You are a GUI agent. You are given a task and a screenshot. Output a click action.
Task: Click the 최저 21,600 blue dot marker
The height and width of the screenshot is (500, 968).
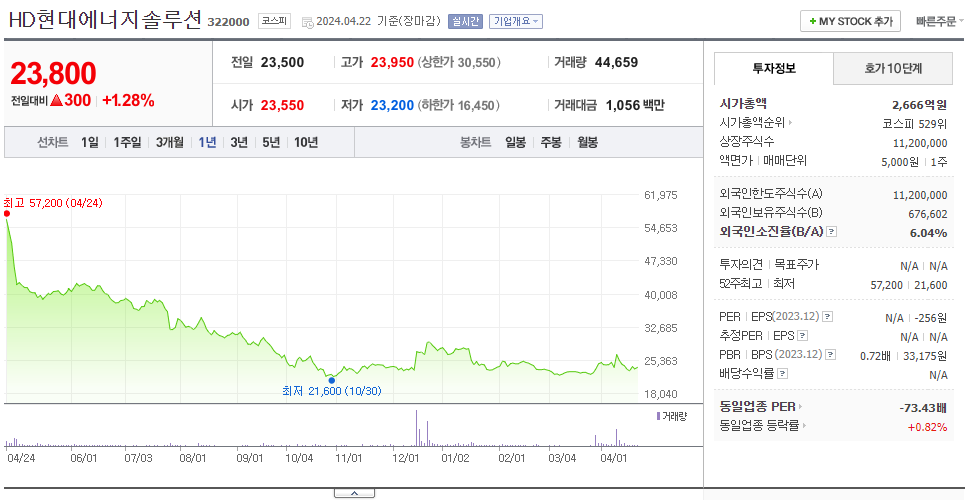click(x=332, y=380)
